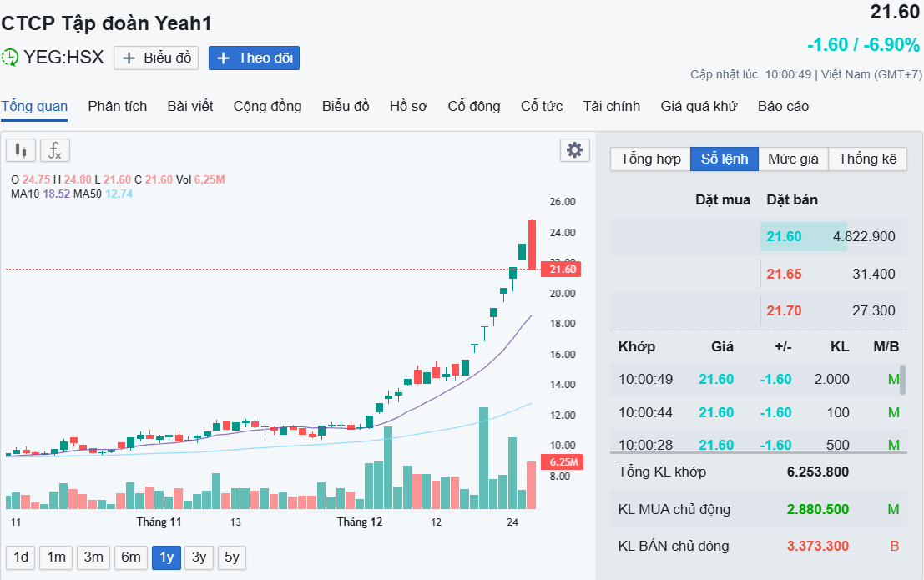Screen dimensions: 924x580
Task: Open the Phân tích tab
Action: tap(117, 106)
